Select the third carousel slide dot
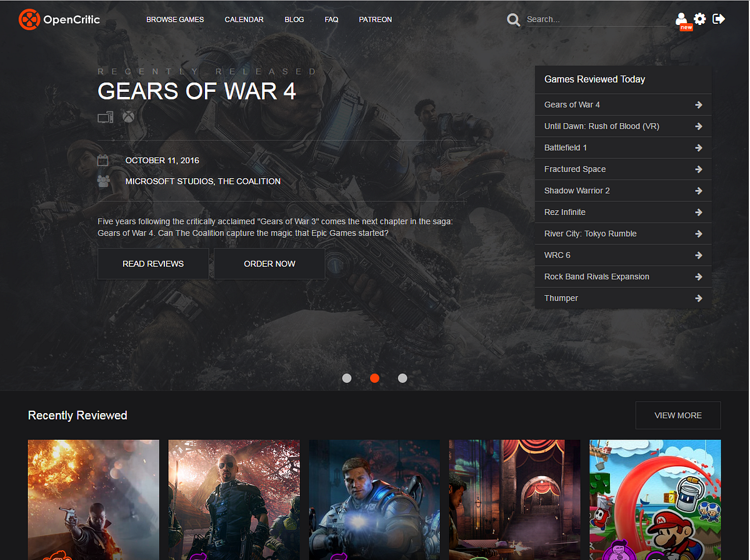Viewport: 750px width, 560px height. click(x=402, y=378)
